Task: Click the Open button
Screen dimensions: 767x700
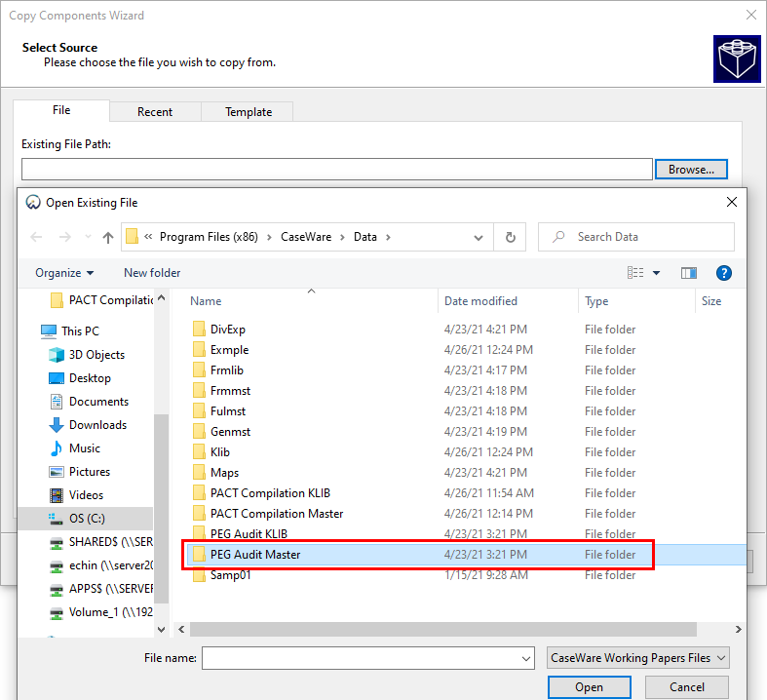Action: pos(589,687)
